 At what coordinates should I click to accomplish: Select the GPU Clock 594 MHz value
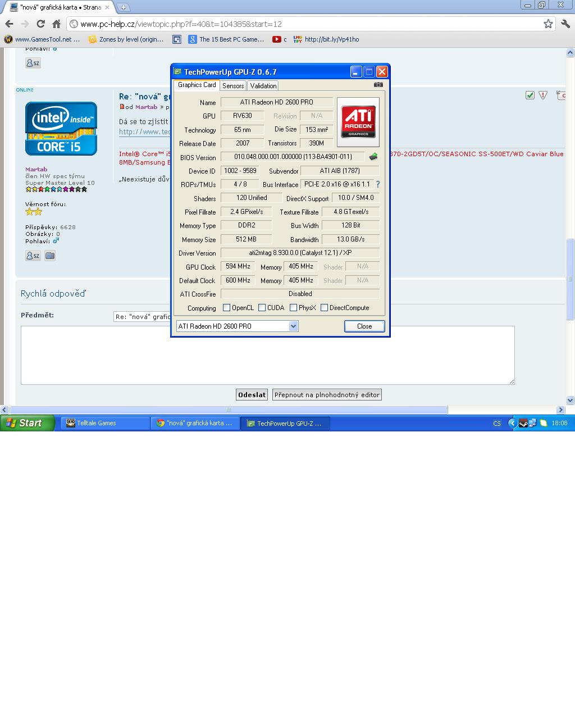[238, 266]
